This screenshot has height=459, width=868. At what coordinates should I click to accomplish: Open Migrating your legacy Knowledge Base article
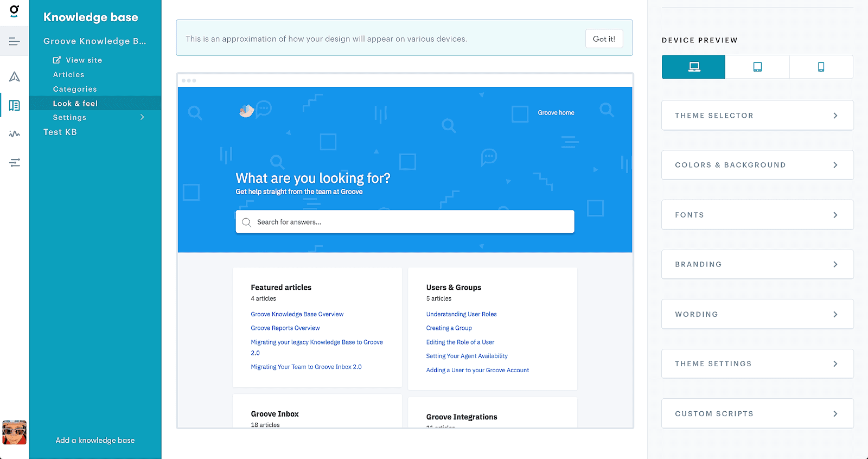click(317, 347)
